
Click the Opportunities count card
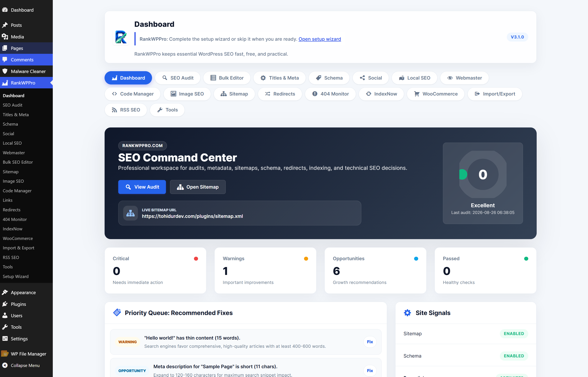point(375,270)
